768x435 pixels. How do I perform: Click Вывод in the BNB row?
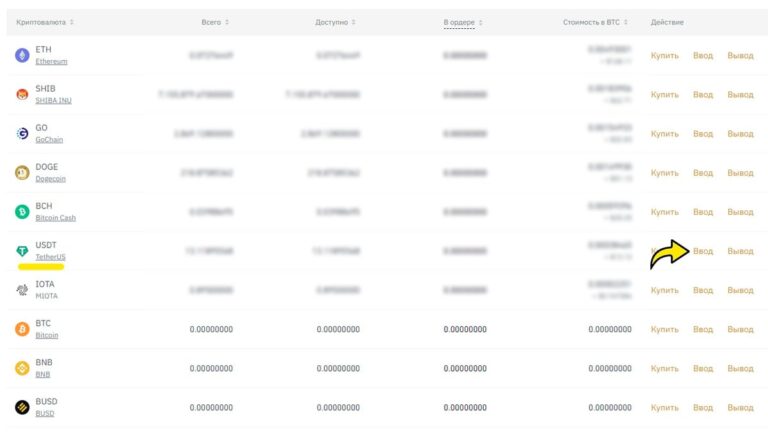coord(740,369)
